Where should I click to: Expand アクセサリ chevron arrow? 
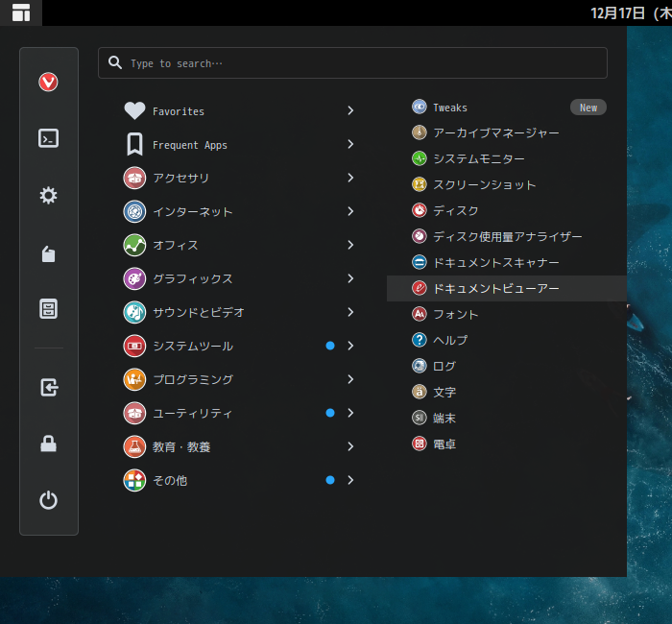tap(350, 178)
